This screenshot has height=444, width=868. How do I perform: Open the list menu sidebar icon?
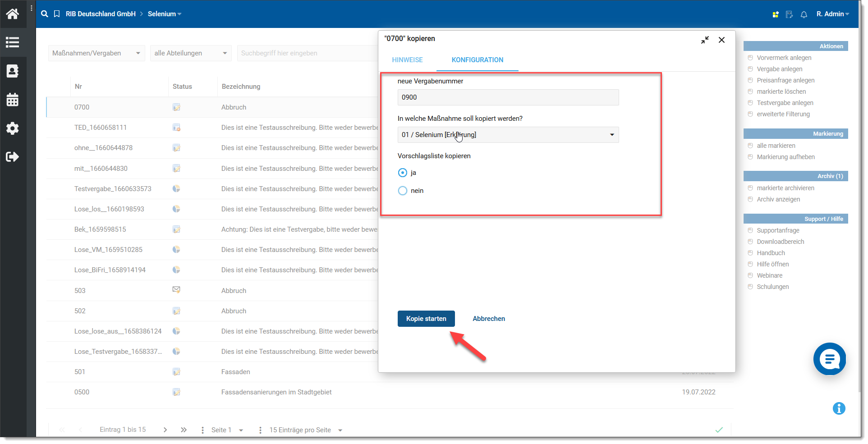point(13,42)
